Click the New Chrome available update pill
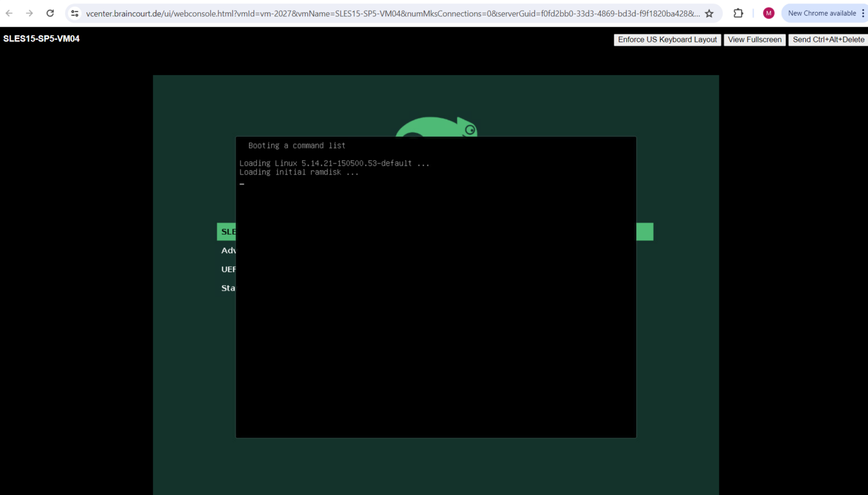Image resolution: width=868 pixels, height=495 pixels. pyautogui.click(x=823, y=12)
